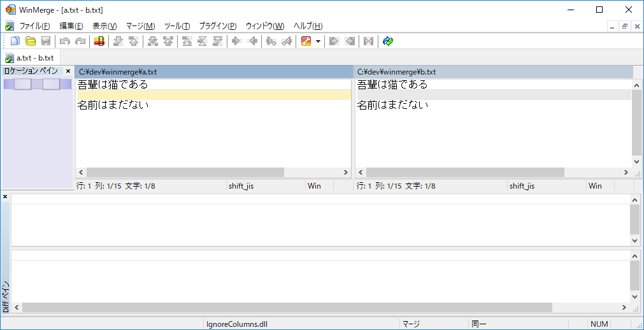Select the a.txt - b.txt document tab
This screenshot has width=644, height=330.
coord(30,57)
